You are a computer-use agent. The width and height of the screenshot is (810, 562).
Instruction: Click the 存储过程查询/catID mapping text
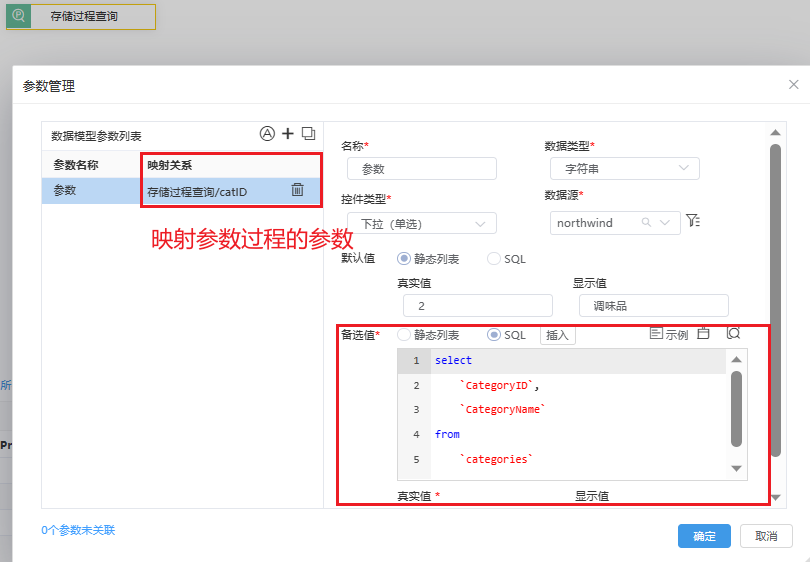coord(197,192)
